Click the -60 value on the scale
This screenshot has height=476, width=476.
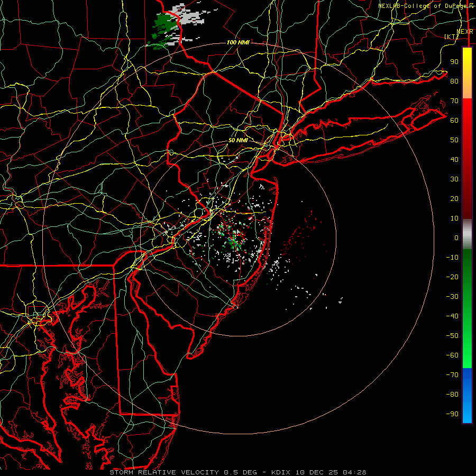point(452,355)
